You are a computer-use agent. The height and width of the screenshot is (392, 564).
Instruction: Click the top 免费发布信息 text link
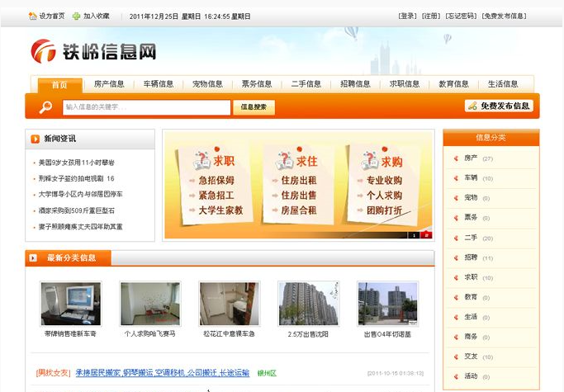coord(504,17)
